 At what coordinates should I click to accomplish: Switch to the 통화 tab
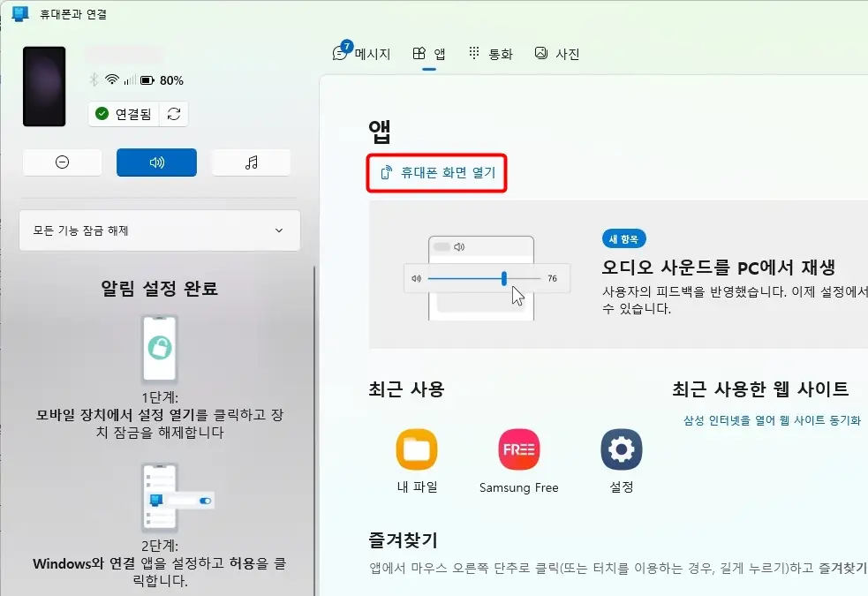[491, 53]
